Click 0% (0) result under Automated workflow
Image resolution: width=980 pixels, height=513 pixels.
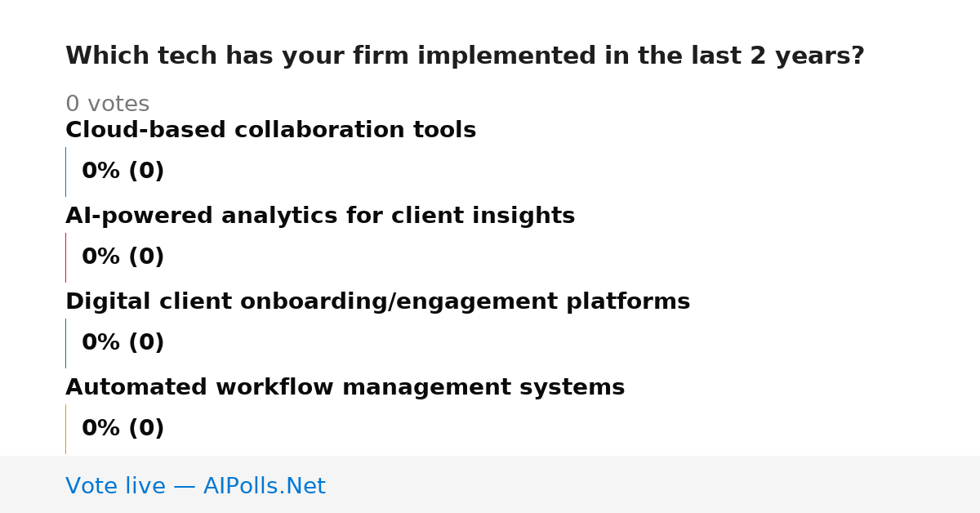[122, 429]
